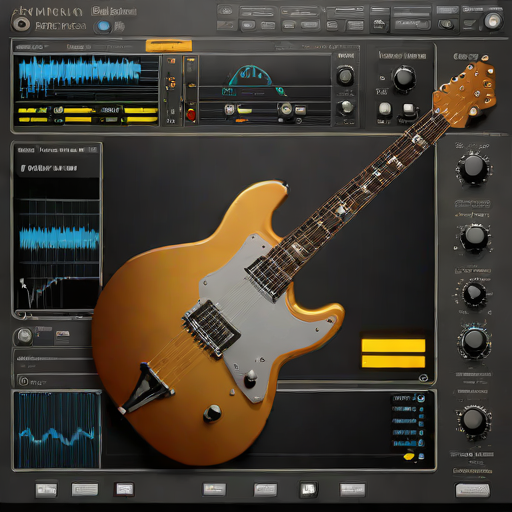The height and width of the screenshot is (512, 512).
Task: Click the guitar headstock tuning pegs
Action: coord(467,93)
